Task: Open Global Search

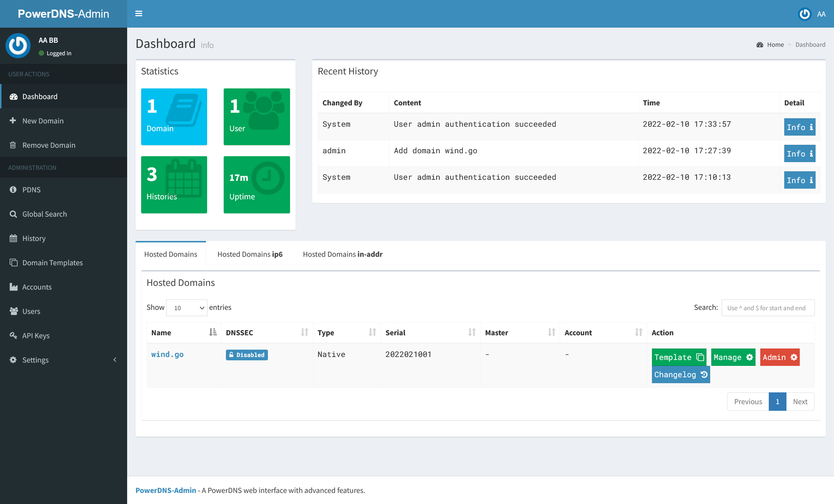Action: (63, 214)
